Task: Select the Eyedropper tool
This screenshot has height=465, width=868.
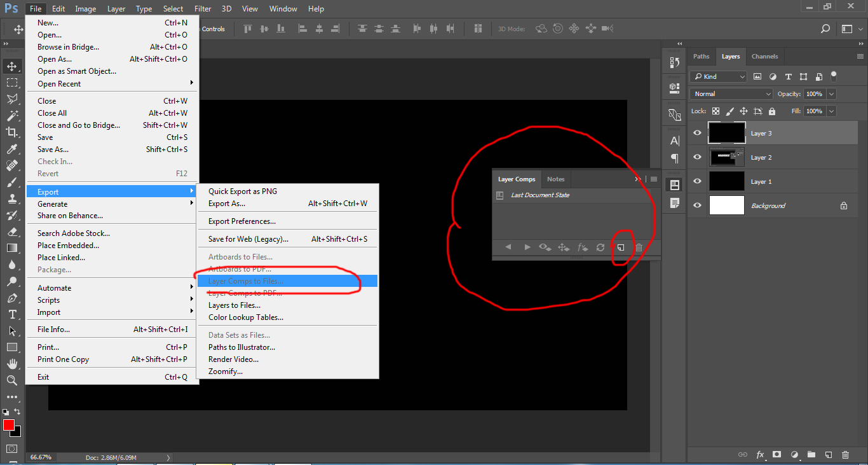Action: tap(12, 149)
